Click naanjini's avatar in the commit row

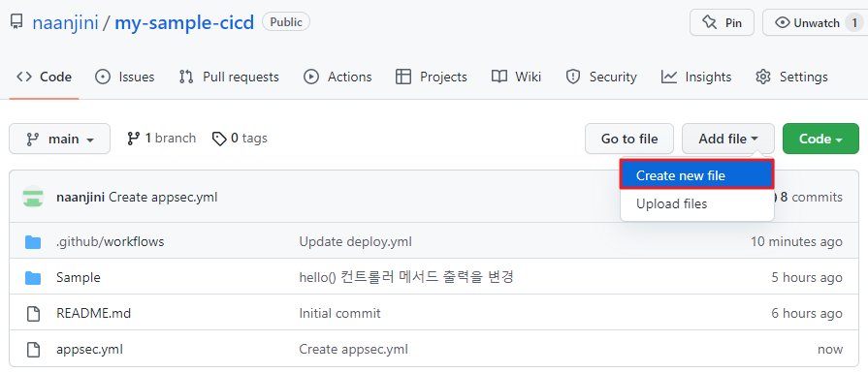[x=33, y=197]
